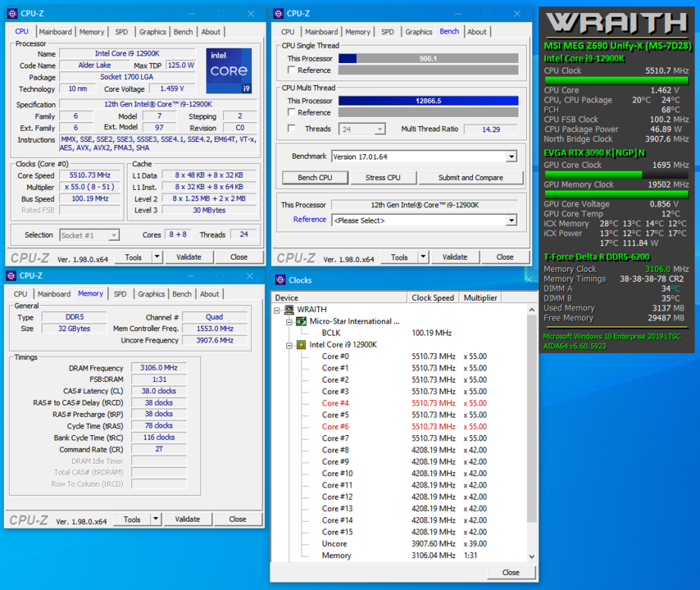Click the Intel Core i9 12900K chip icon
This screenshot has height=590, width=700.
point(301,345)
